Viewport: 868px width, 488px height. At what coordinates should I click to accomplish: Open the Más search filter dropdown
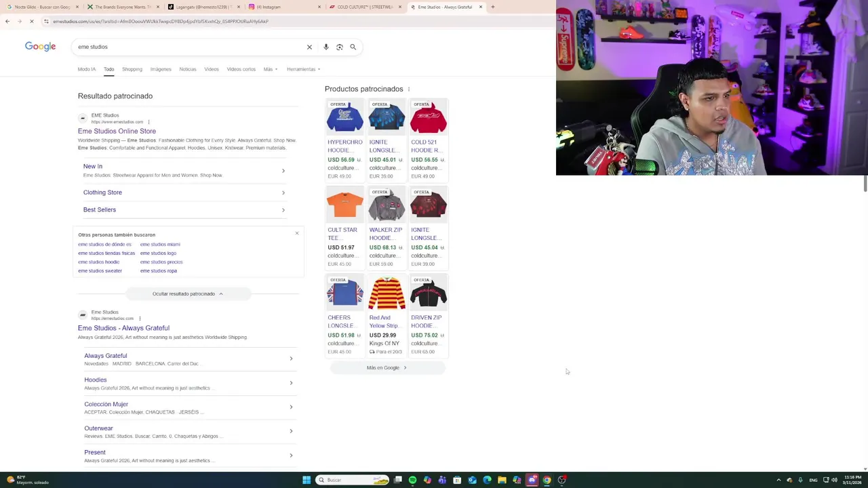point(270,69)
